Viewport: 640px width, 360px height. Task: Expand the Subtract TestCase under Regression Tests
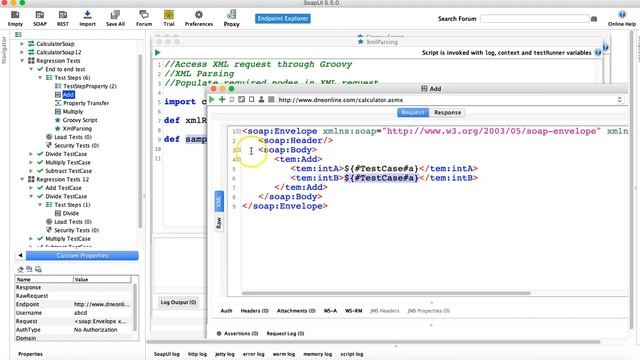[31, 171]
